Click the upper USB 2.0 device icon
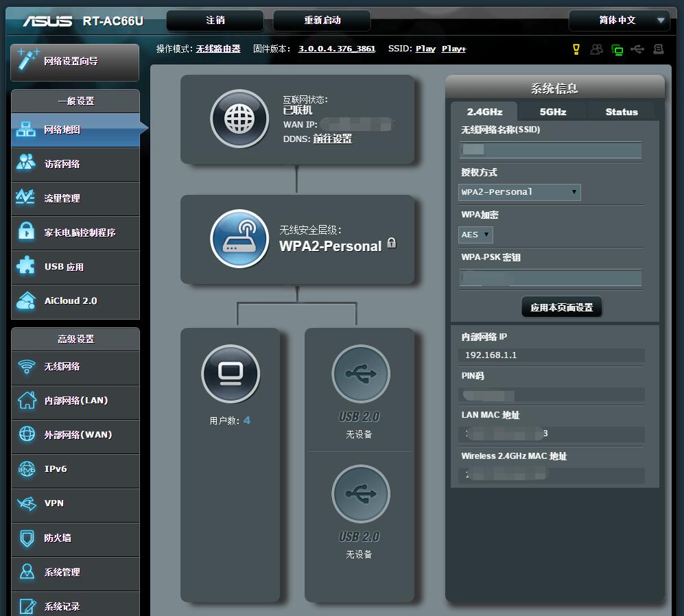684x616 pixels. 360,374
